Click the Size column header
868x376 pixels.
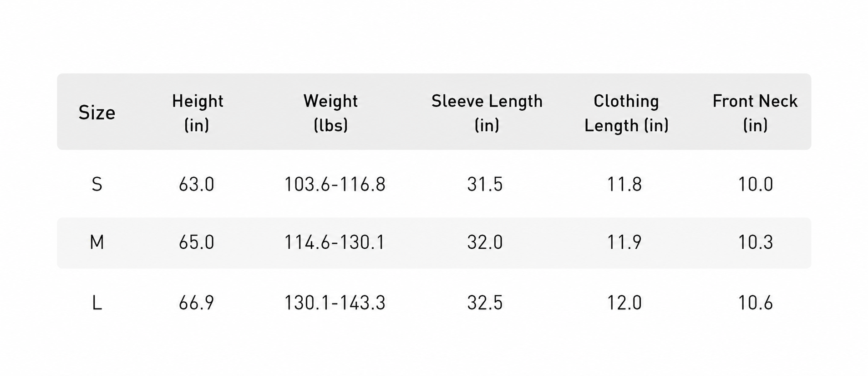click(96, 113)
